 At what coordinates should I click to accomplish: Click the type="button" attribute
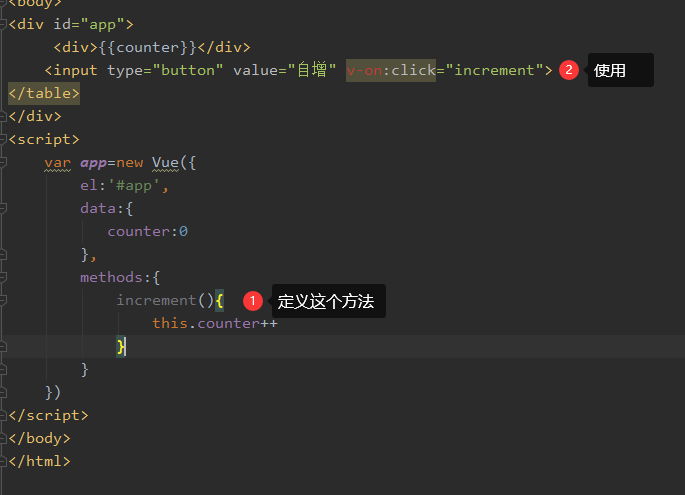pyautogui.click(x=165, y=70)
